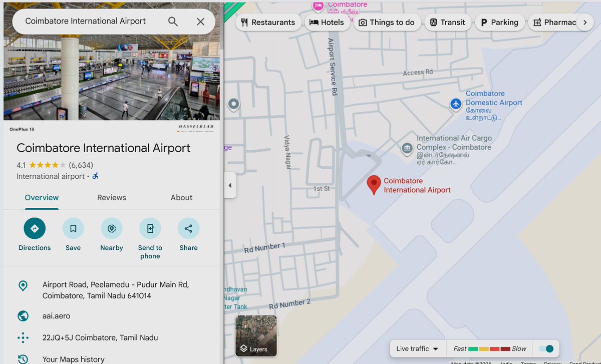Viewport: 601px width, 364px height.
Task: Filter map by Hotels
Action: [x=327, y=22]
